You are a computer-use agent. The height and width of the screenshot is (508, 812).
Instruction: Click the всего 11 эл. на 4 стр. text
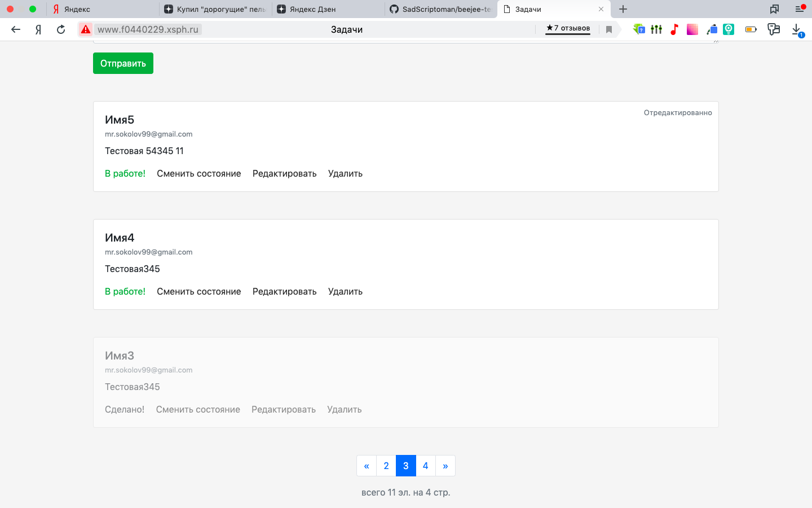406,492
